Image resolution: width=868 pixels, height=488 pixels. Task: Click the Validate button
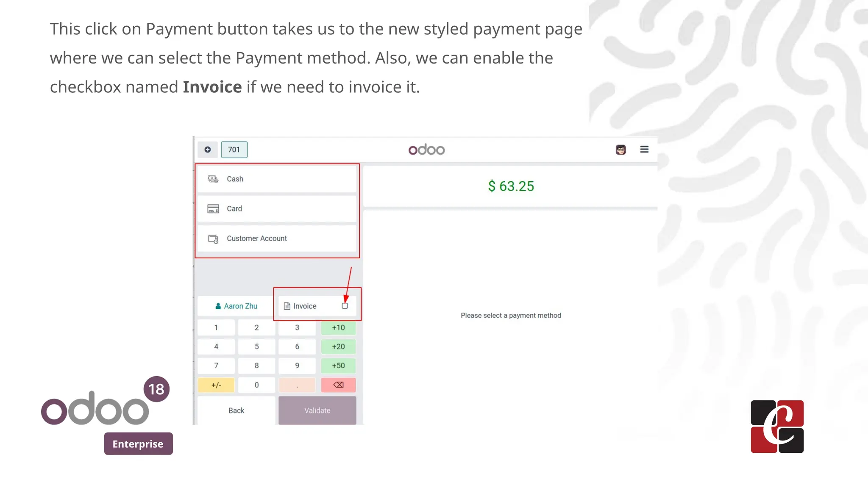pos(317,410)
